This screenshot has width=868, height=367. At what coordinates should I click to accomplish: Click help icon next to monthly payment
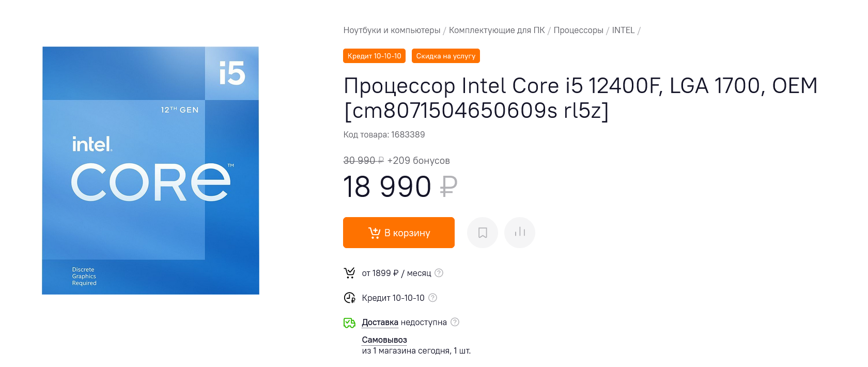point(439,273)
